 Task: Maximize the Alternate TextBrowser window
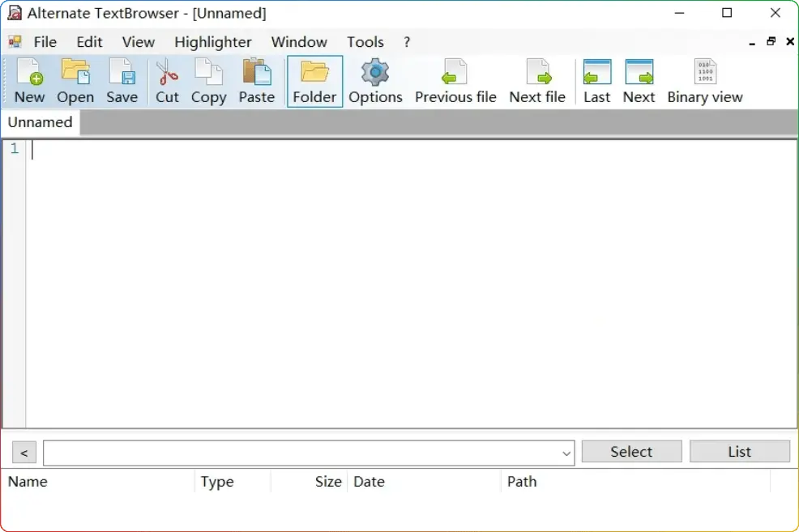727,13
